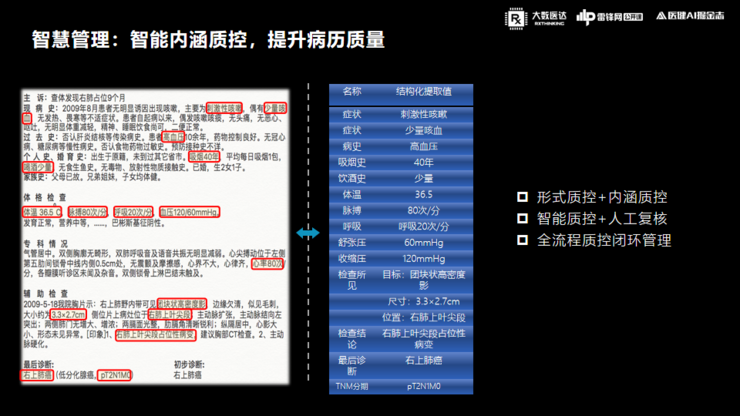Click 专科情况 heading in the medical record

tap(46, 244)
